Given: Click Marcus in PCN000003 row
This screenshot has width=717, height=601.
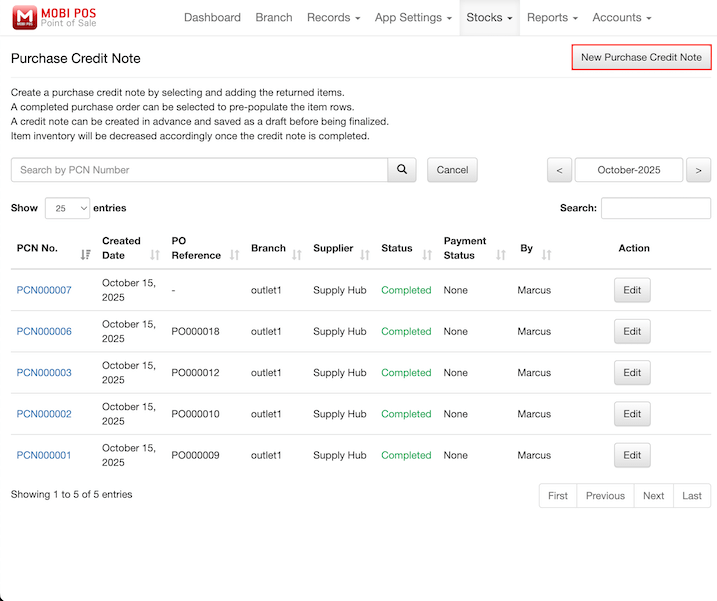Looking at the screenshot, I should coord(534,372).
